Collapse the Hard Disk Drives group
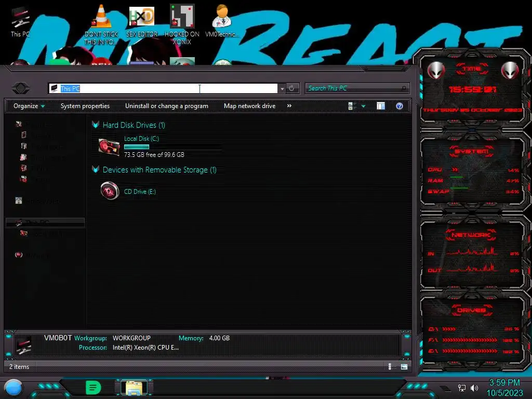 [x=96, y=125]
